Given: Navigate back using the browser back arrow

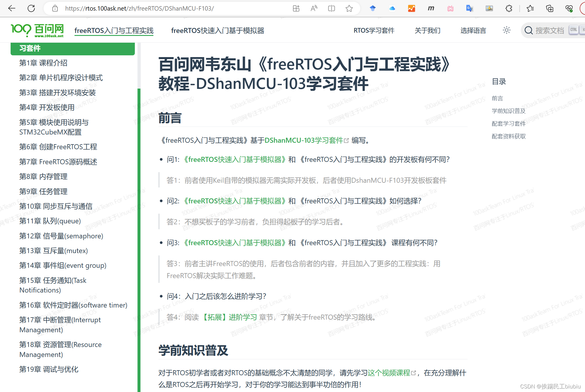Looking at the screenshot, I should (x=11, y=8).
